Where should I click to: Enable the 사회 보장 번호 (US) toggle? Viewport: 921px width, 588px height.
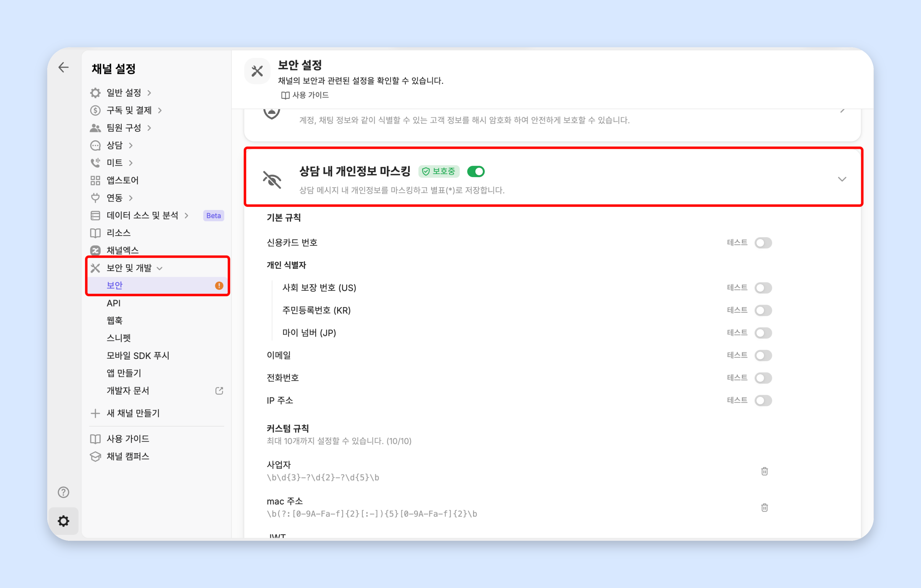pos(763,288)
